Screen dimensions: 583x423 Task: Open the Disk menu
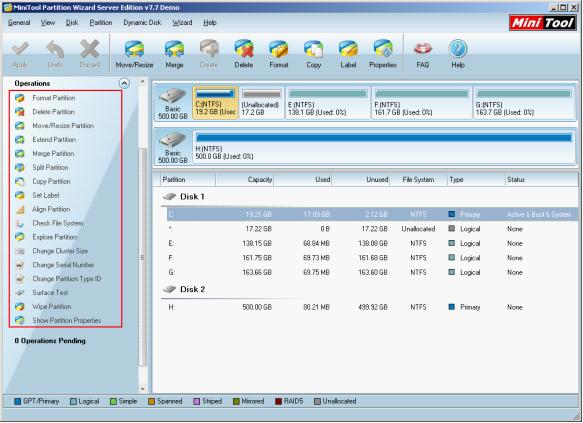pos(72,23)
